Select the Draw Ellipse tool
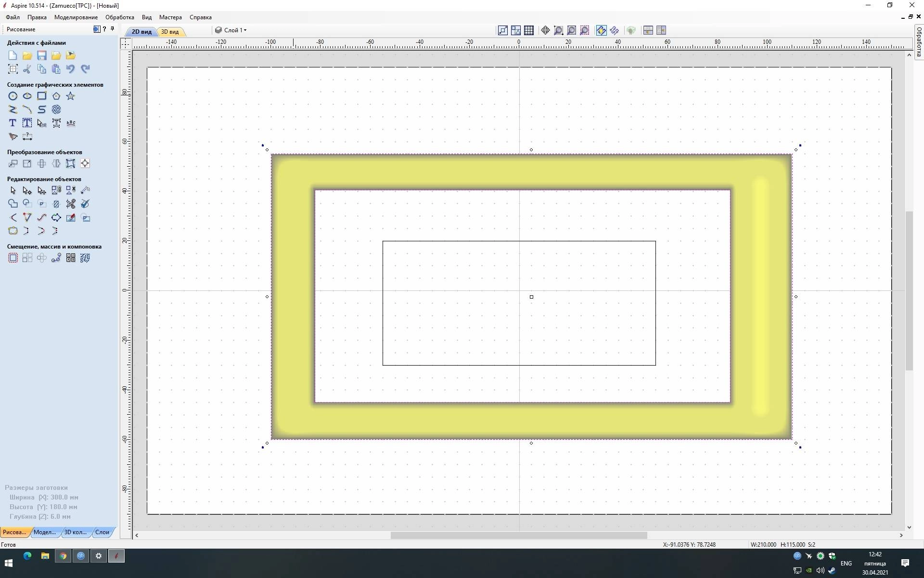 click(27, 96)
